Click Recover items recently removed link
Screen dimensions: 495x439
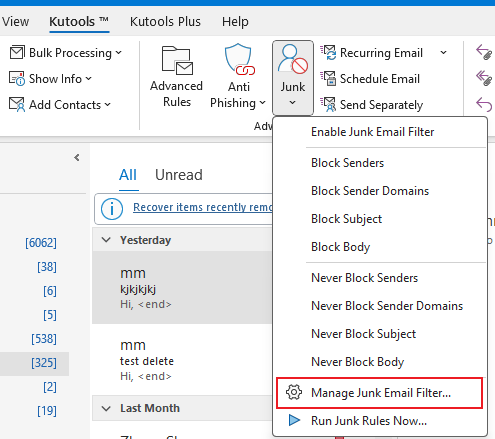point(203,207)
